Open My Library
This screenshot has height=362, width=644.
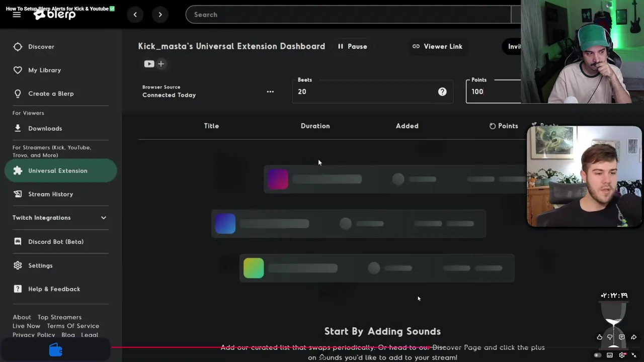point(44,70)
